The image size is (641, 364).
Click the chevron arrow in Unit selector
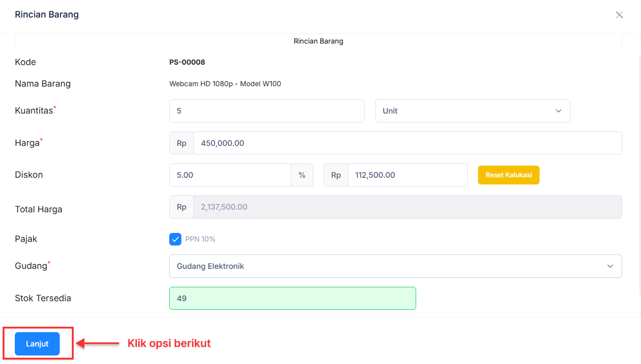coord(558,111)
